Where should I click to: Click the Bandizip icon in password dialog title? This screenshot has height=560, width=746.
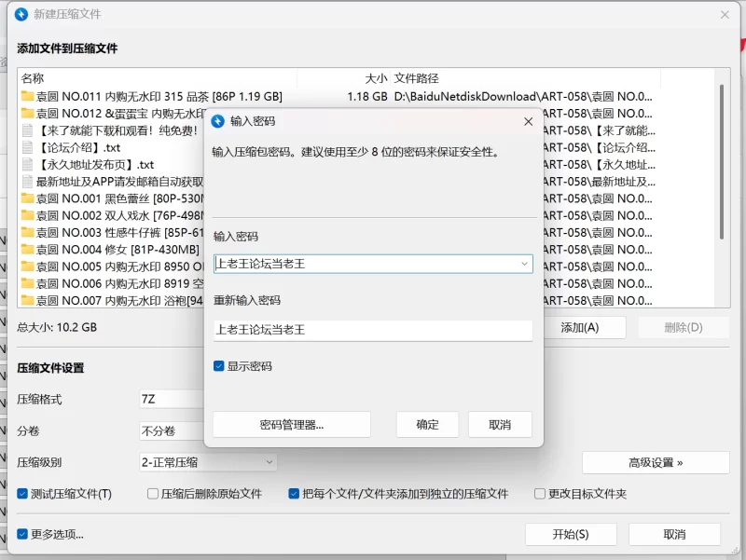[x=218, y=121]
